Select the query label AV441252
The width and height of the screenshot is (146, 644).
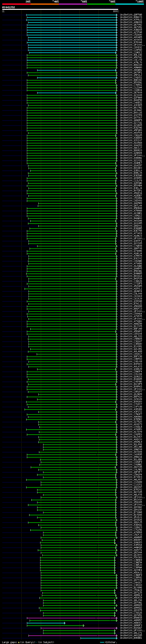(x=8, y=7)
